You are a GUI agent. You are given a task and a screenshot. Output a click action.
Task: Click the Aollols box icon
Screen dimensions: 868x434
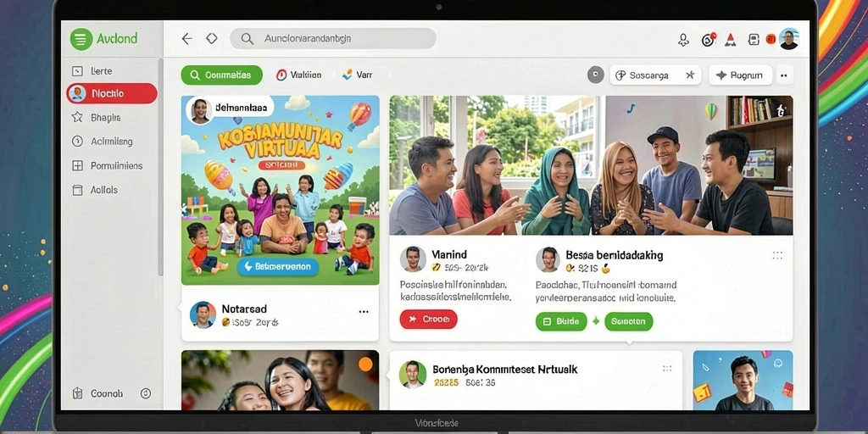tap(77, 190)
